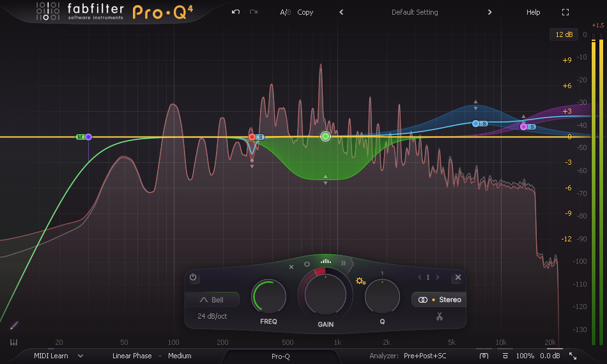Click the scissors split band icon
The image size is (607, 364).
(440, 316)
